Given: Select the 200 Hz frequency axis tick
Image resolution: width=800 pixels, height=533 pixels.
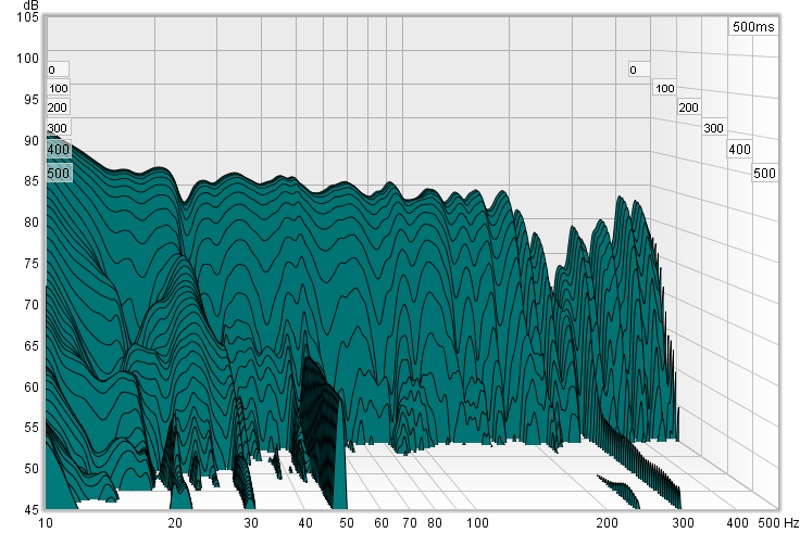Looking at the screenshot, I should [x=607, y=523].
